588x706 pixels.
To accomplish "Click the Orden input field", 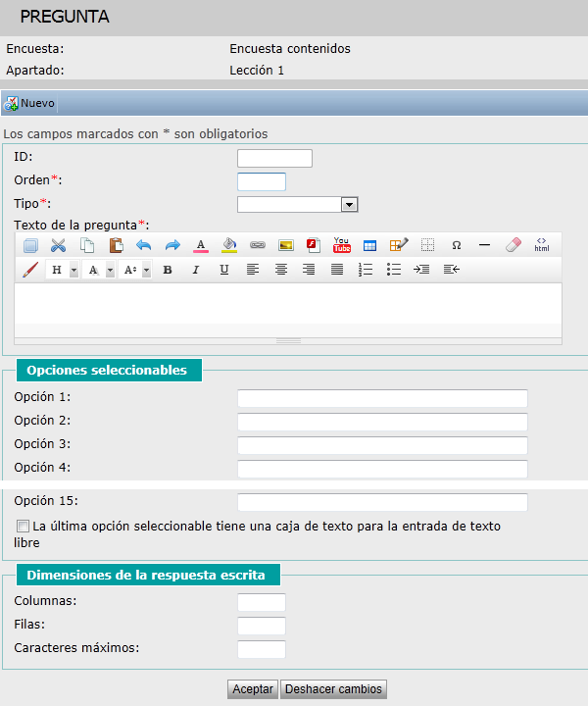I will [262, 182].
